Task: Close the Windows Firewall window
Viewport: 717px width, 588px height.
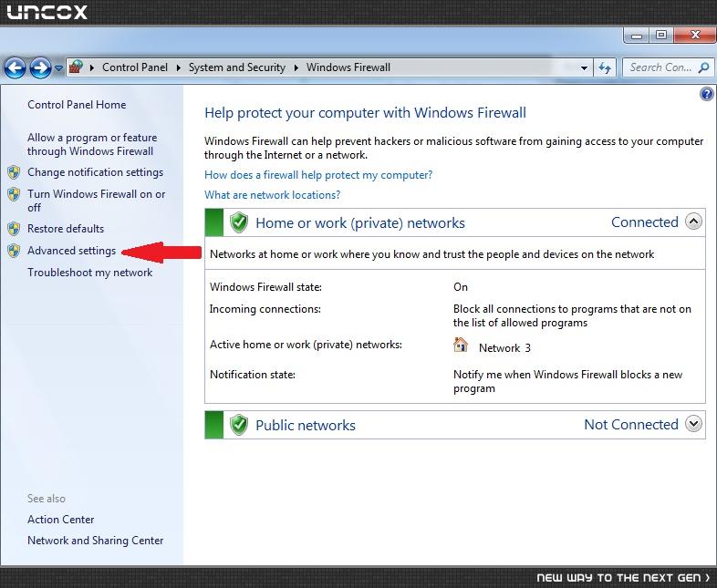Action: tap(695, 36)
